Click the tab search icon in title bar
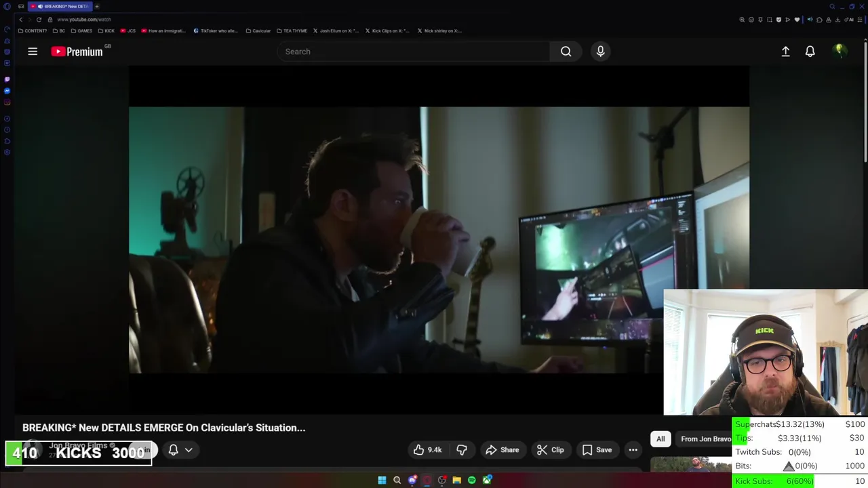The width and height of the screenshot is (868, 488). click(832, 6)
